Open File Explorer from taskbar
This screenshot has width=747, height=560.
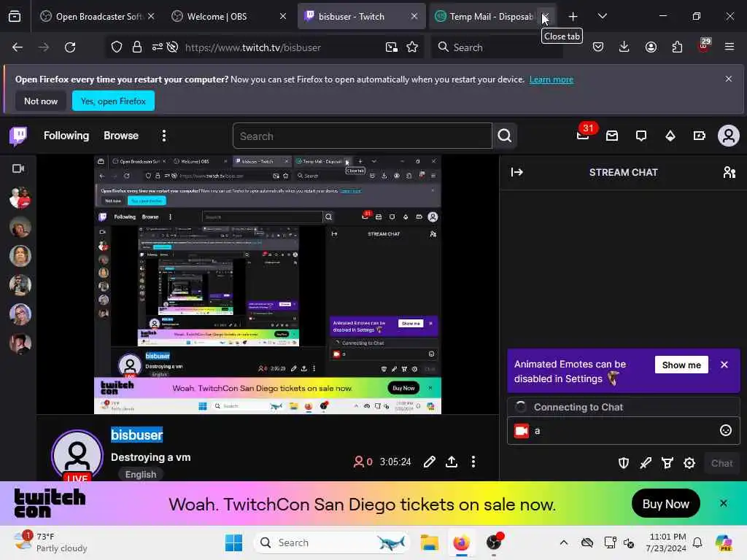[429, 542]
